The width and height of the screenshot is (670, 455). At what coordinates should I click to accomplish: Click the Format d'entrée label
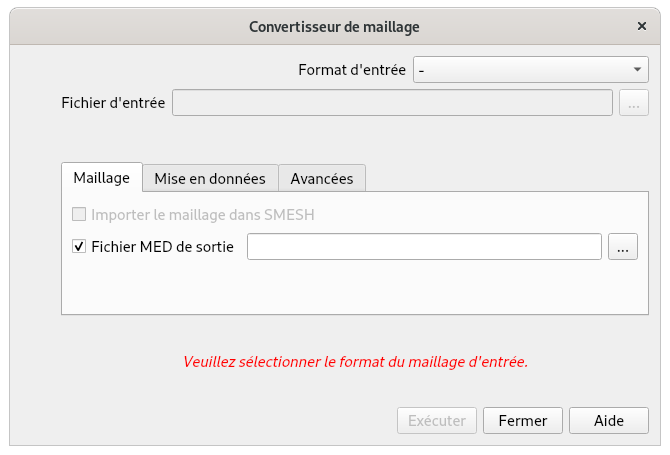coord(352,70)
